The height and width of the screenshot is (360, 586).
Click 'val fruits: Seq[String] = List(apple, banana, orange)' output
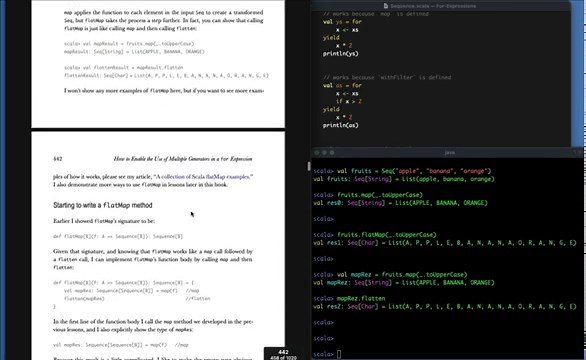(x=404, y=179)
